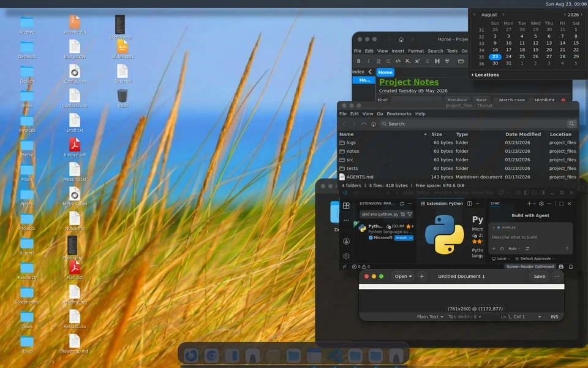The width and height of the screenshot is (588, 368).
Task: Open the Format menu in Zim
Action: [x=415, y=51]
